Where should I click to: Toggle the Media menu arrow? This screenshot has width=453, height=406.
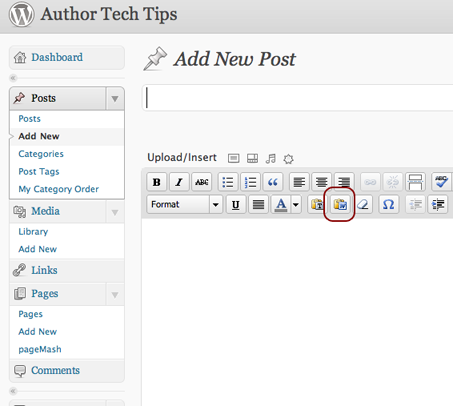(115, 212)
